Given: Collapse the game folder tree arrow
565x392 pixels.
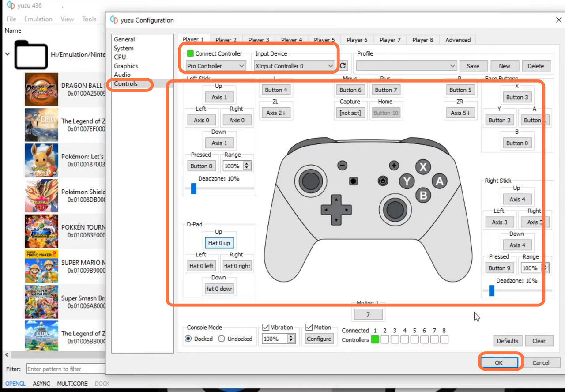Looking at the screenshot, I should point(7,54).
